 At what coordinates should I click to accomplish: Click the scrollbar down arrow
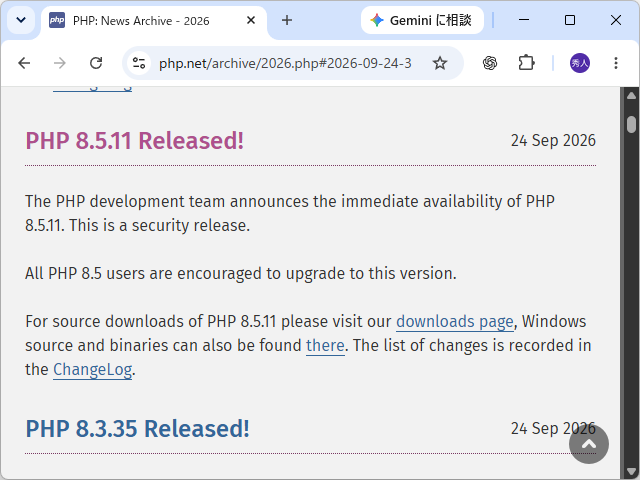click(x=631, y=472)
